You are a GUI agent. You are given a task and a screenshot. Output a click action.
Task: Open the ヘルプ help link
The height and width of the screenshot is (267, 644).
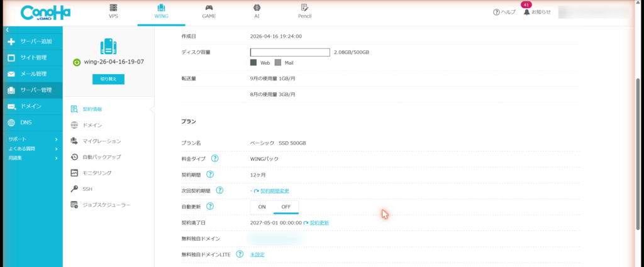tap(504, 12)
